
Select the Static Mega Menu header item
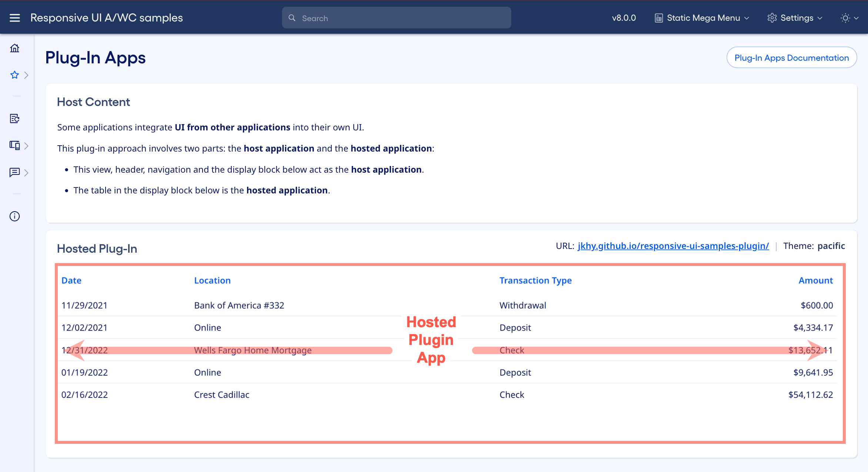703,17
